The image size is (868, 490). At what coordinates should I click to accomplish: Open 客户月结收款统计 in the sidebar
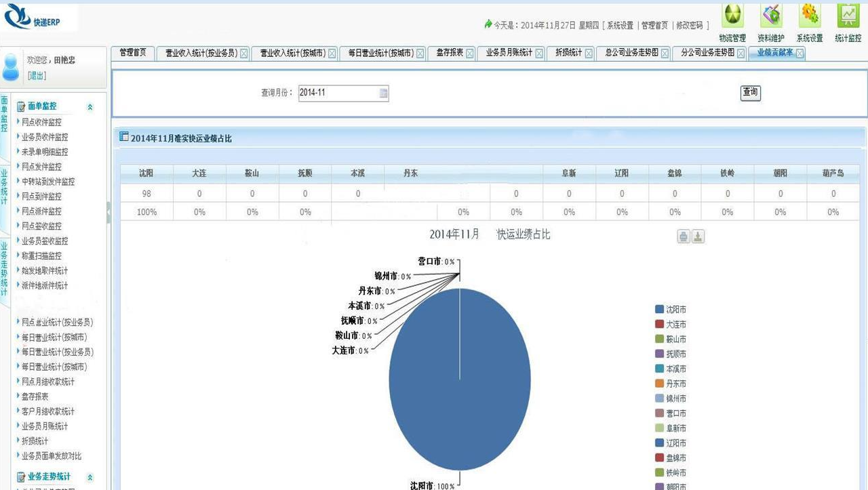(x=48, y=411)
